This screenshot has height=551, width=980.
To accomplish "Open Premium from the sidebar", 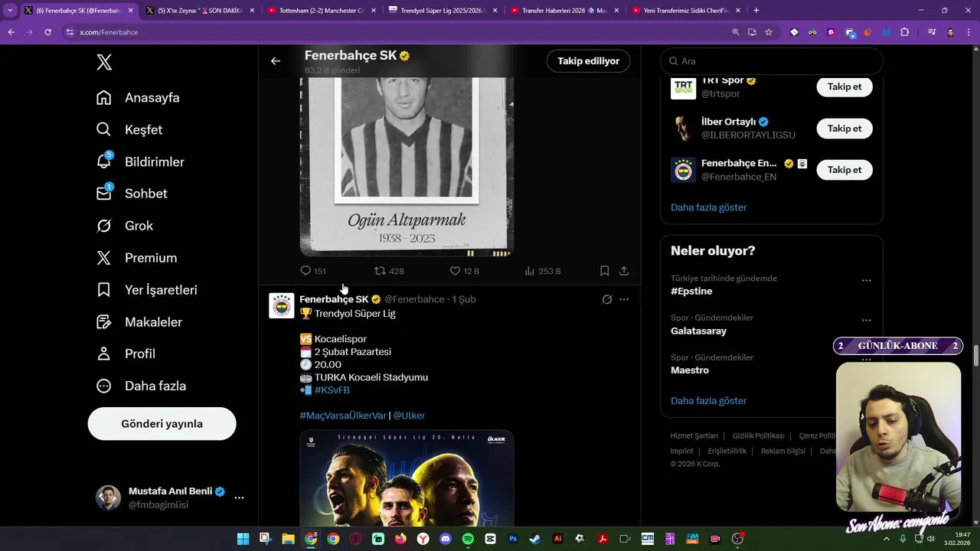I will click(136, 258).
